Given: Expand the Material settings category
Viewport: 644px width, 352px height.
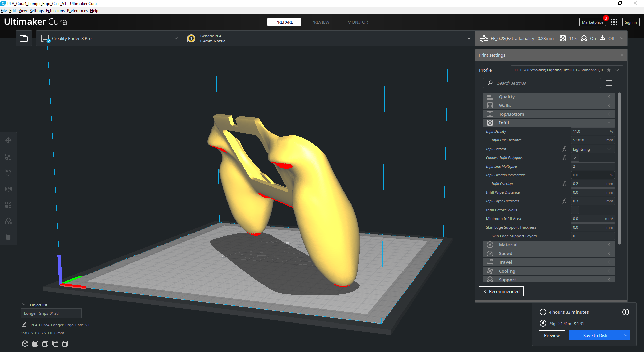Looking at the screenshot, I should (x=549, y=245).
